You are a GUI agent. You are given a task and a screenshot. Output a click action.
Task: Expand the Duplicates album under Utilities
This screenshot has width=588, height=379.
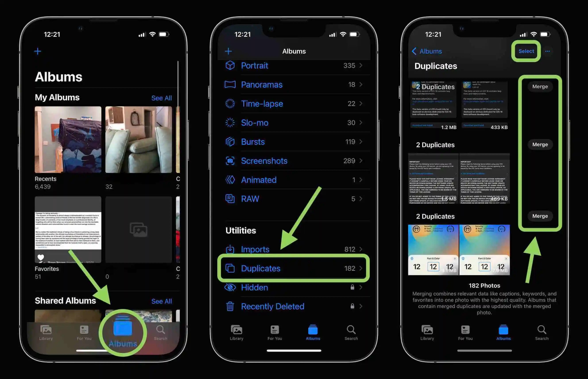[294, 268]
